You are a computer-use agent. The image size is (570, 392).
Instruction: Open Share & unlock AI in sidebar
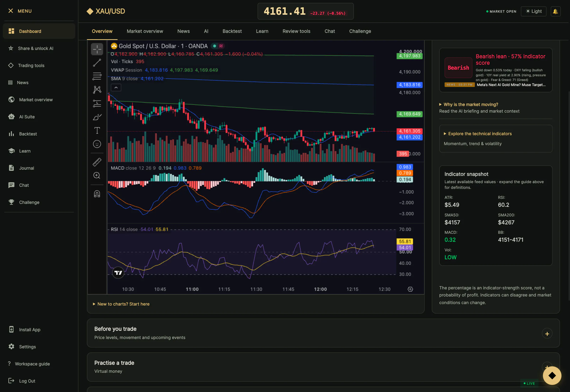(39, 48)
